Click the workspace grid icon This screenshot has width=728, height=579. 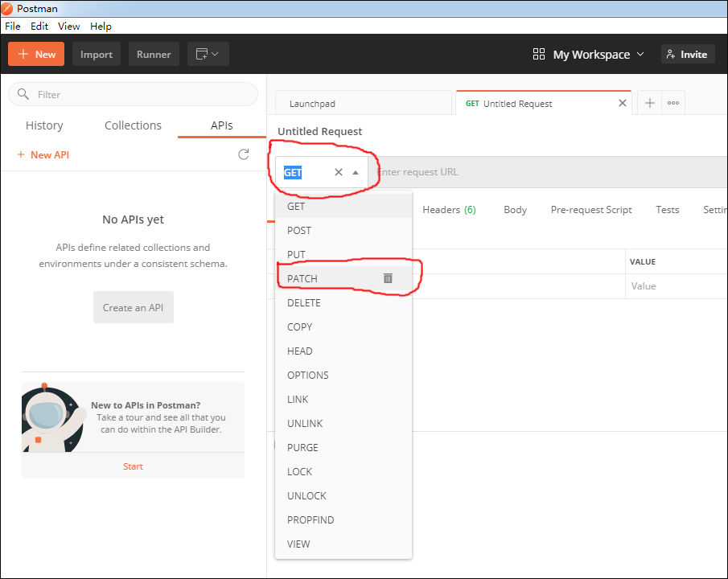point(539,55)
